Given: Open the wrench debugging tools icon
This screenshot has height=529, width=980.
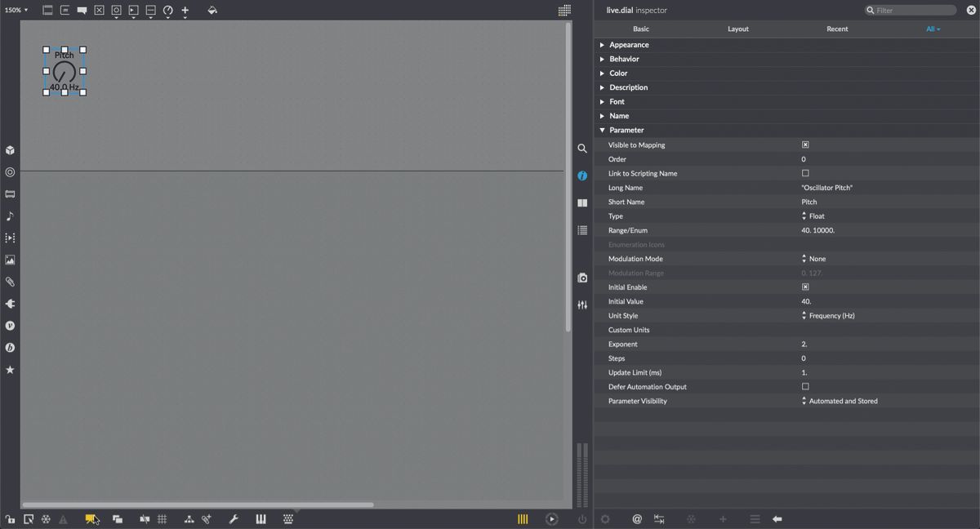Looking at the screenshot, I should coord(234,519).
